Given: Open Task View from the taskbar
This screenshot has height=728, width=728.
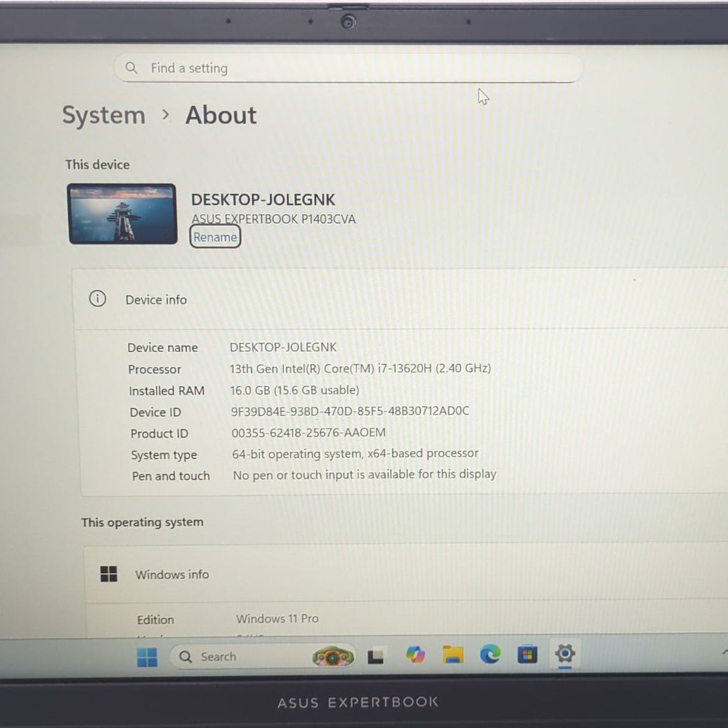Looking at the screenshot, I should (376, 656).
